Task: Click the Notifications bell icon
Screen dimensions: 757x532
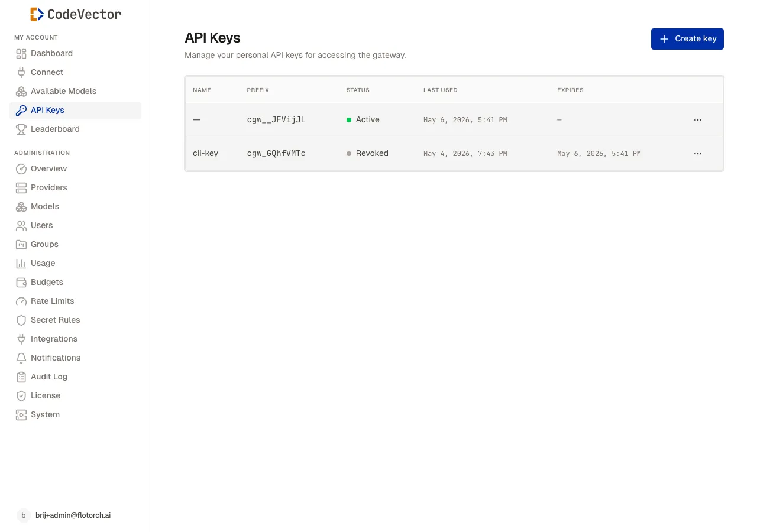Action: pyautogui.click(x=21, y=358)
